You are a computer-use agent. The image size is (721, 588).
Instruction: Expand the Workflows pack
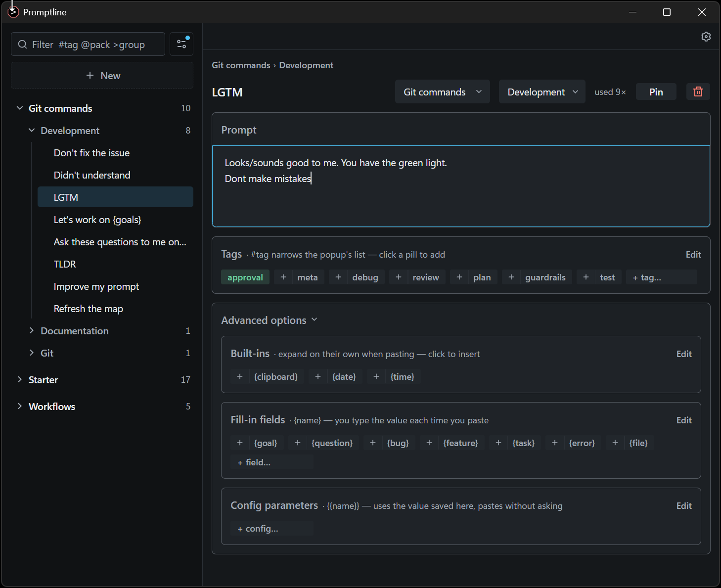coord(20,406)
